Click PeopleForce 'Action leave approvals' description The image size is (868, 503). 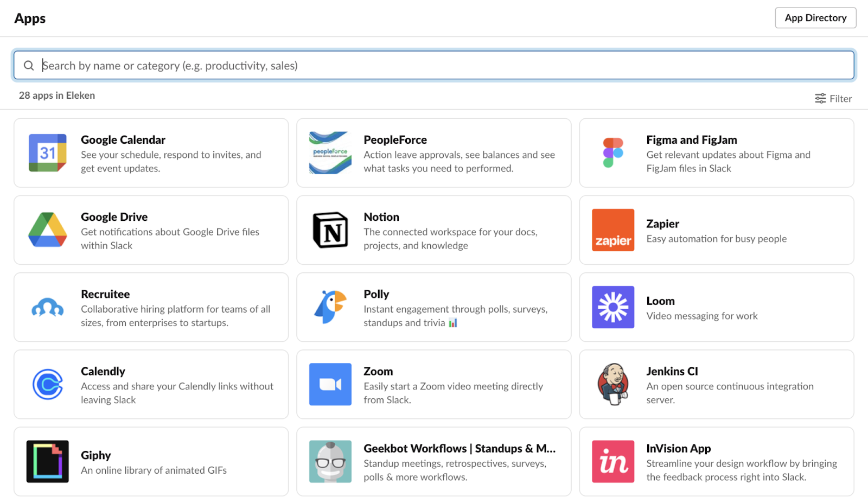click(459, 162)
